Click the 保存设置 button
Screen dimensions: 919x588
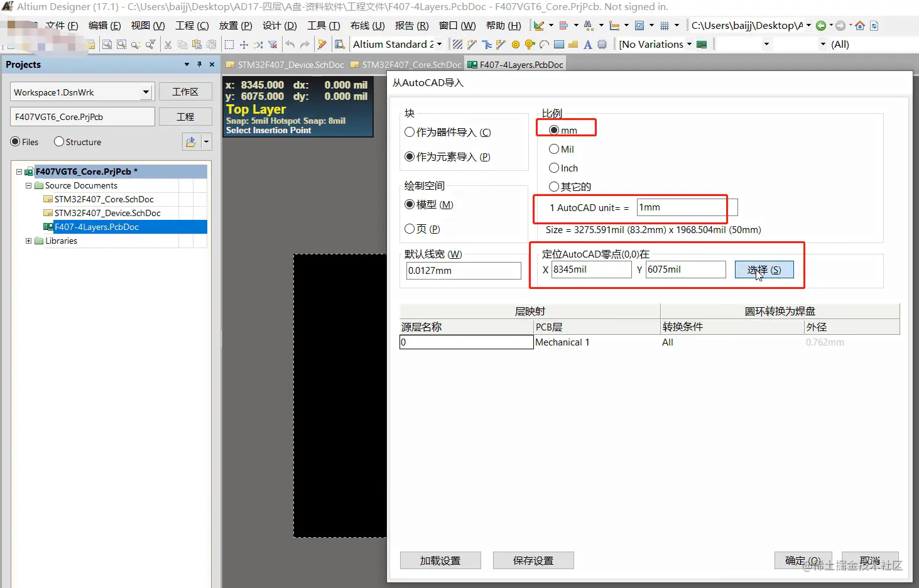pyautogui.click(x=533, y=560)
